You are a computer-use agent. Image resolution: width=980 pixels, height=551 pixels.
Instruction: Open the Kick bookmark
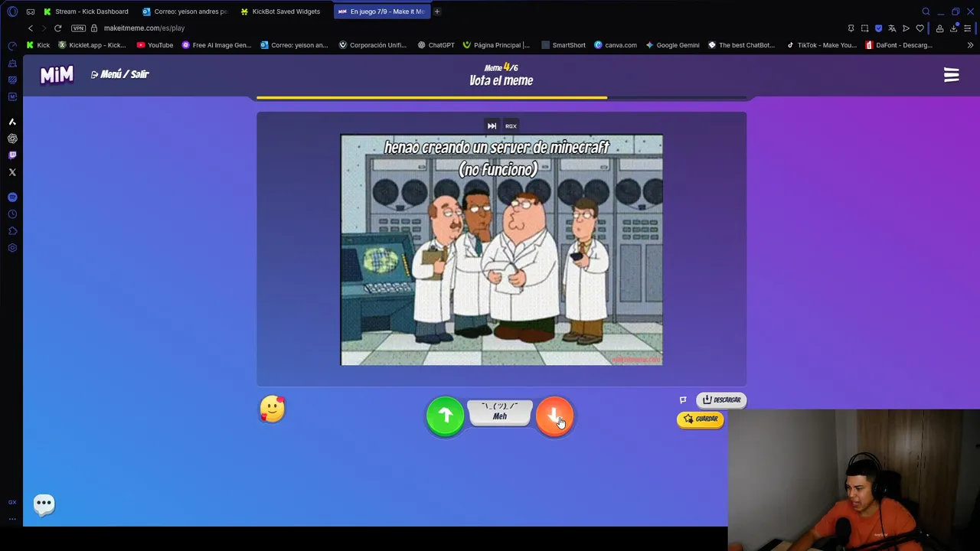tap(38, 45)
